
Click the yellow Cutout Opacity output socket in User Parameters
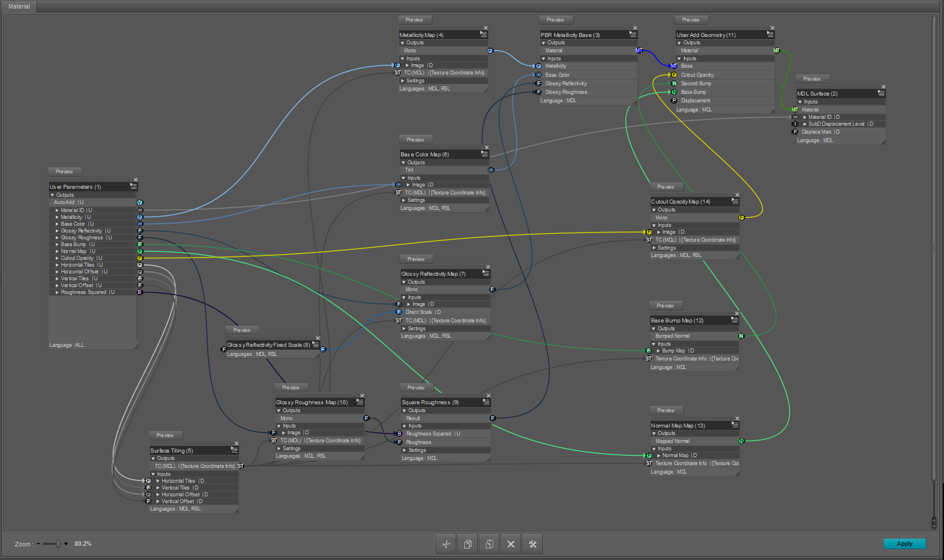tap(140, 258)
